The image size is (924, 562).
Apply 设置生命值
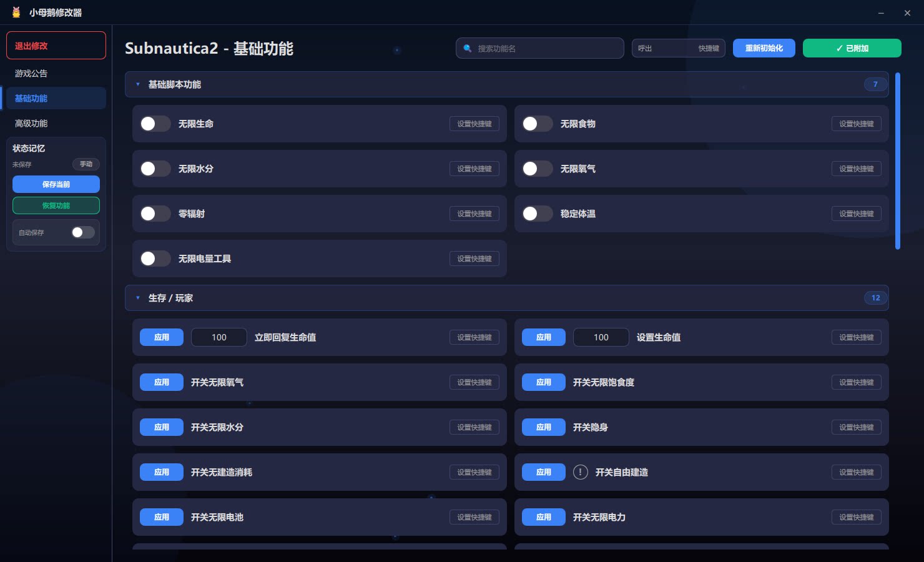(x=544, y=337)
